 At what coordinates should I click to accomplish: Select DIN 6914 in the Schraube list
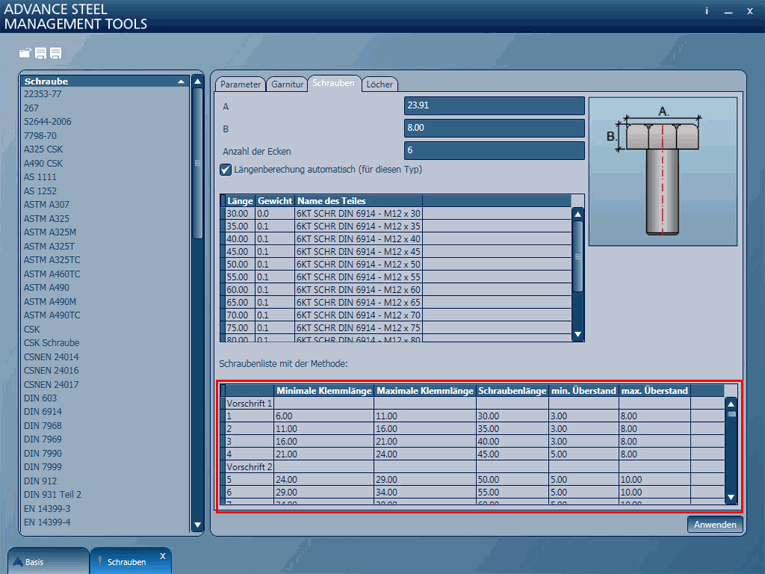coord(43,412)
